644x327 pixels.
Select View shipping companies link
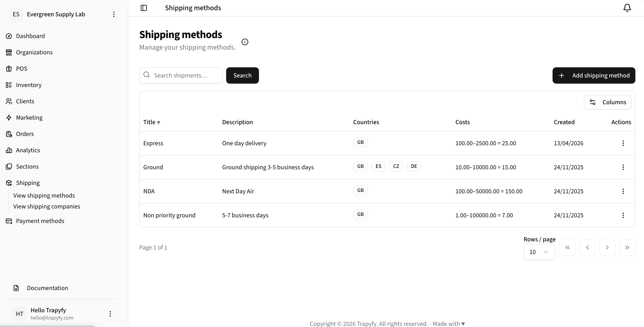pos(46,206)
